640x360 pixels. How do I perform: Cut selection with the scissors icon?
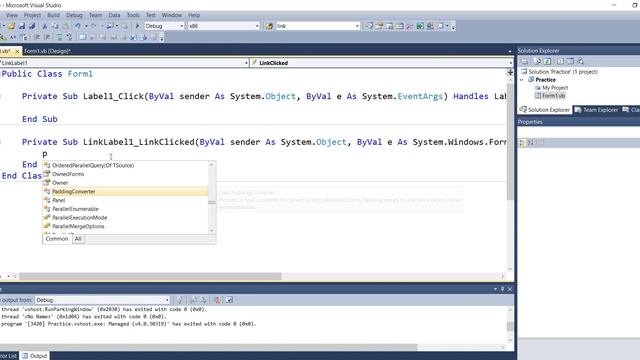coord(44,26)
